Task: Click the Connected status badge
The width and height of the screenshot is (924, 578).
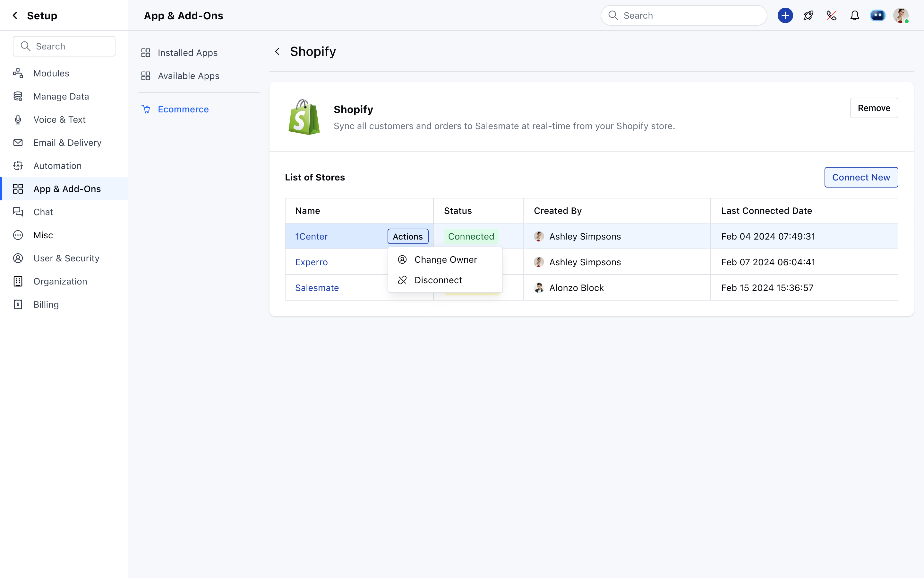Action: [471, 236]
